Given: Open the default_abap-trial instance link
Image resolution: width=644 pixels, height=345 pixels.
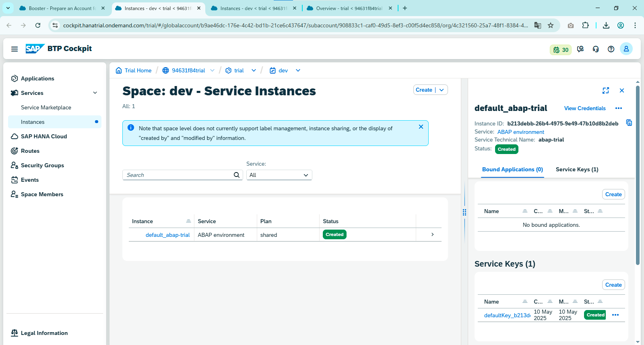Looking at the screenshot, I should tap(167, 235).
